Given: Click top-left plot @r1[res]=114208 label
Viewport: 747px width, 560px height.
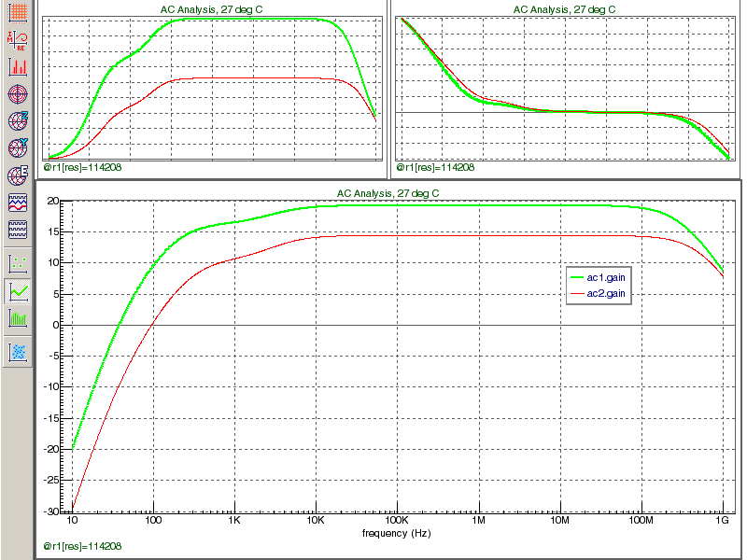Looking at the screenshot, I should (82, 167).
